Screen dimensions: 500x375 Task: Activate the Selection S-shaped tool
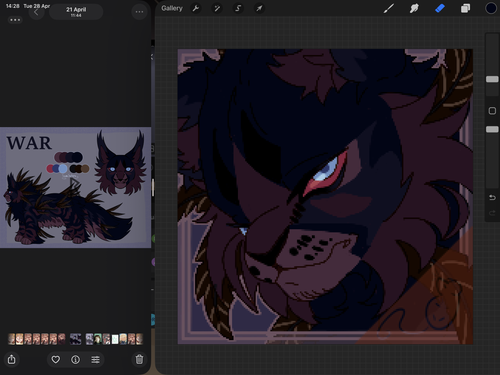point(238,8)
